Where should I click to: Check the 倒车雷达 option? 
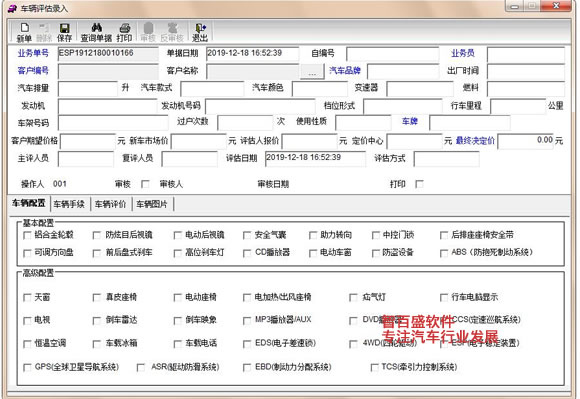click(97, 320)
